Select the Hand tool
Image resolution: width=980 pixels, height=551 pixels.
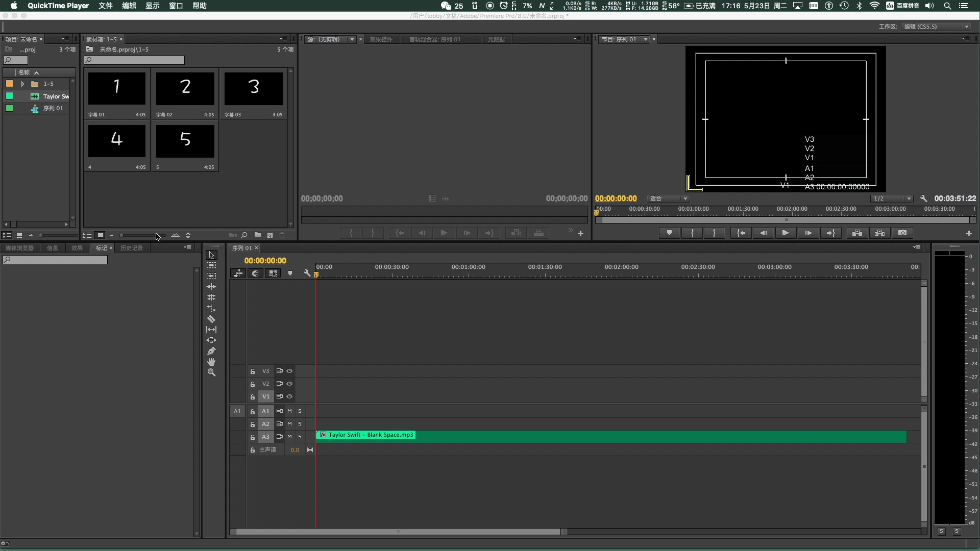point(211,362)
